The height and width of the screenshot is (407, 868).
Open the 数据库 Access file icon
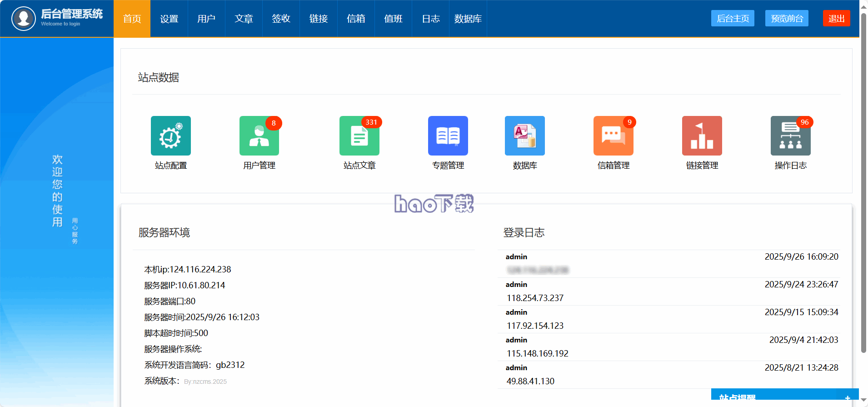pos(524,136)
